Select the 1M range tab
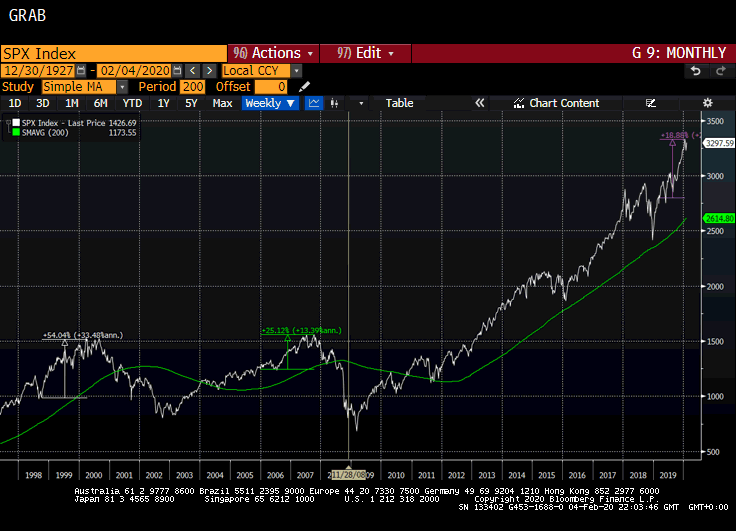The image size is (736, 531). click(71, 103)
